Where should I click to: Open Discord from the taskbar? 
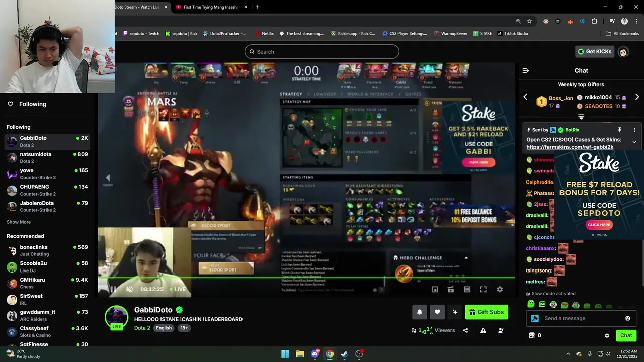coord(315,354)
